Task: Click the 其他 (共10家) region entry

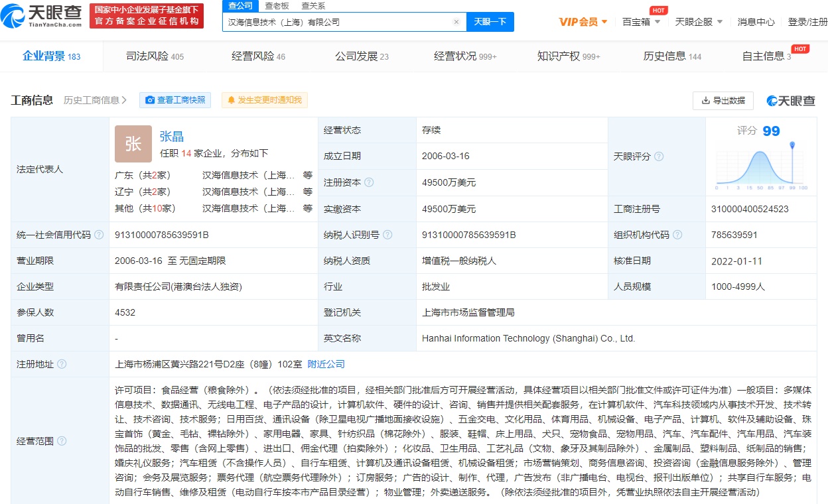Action: click(x=145, y=208)
